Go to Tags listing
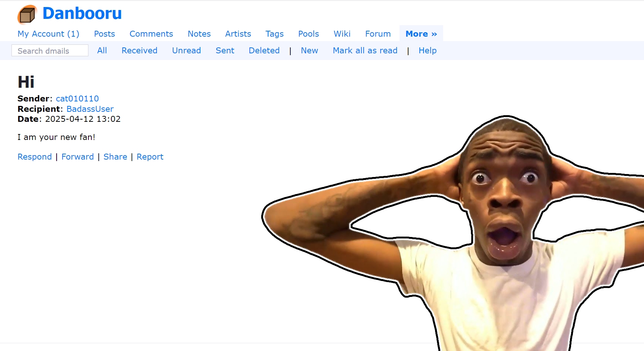Viewport: 644px width, 351px height. coord(274,34)
